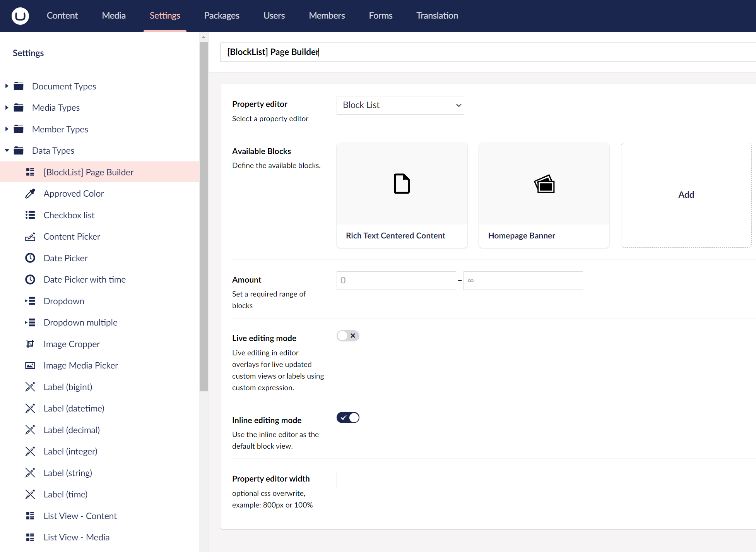Screen dimensions: 756x552
Task: Click the Member Types folder icon
Action: pos(19,129)
